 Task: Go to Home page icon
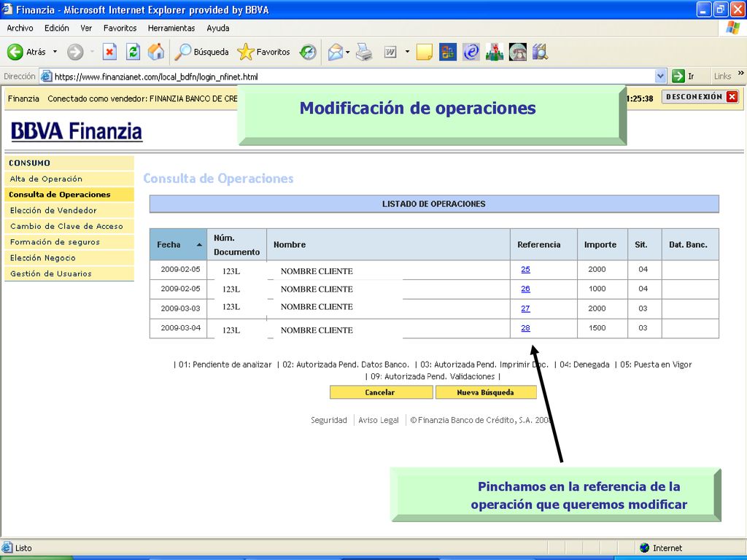pos(156,52)
